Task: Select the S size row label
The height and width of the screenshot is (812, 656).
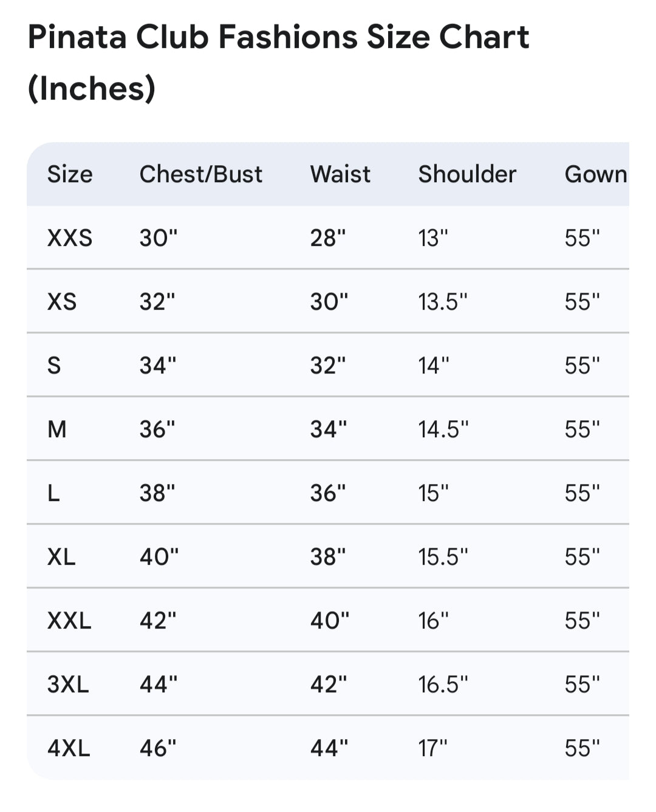Action: (54, 366)
